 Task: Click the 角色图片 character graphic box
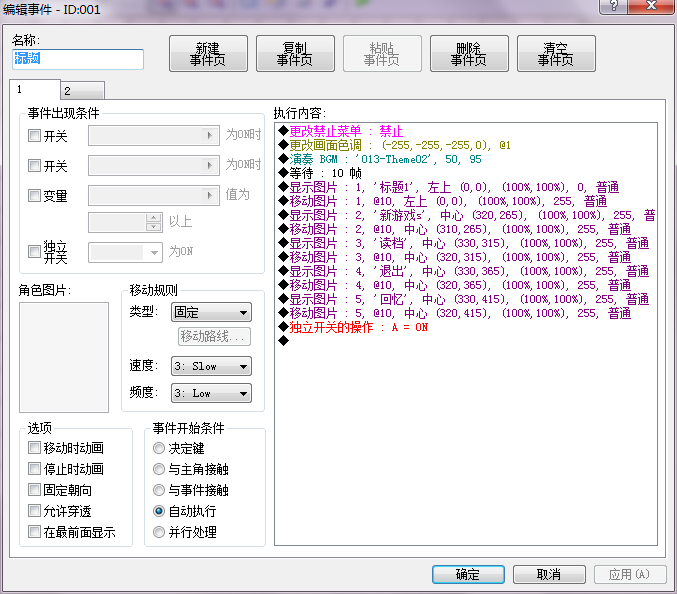[64, 357]
